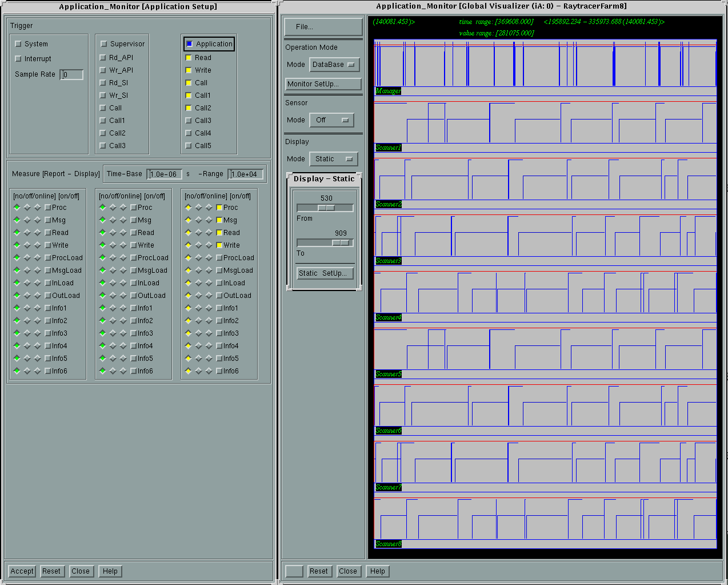Enable the System trigger checkbox
This screenshot has width=728, height=585.
tap(18, 44)
